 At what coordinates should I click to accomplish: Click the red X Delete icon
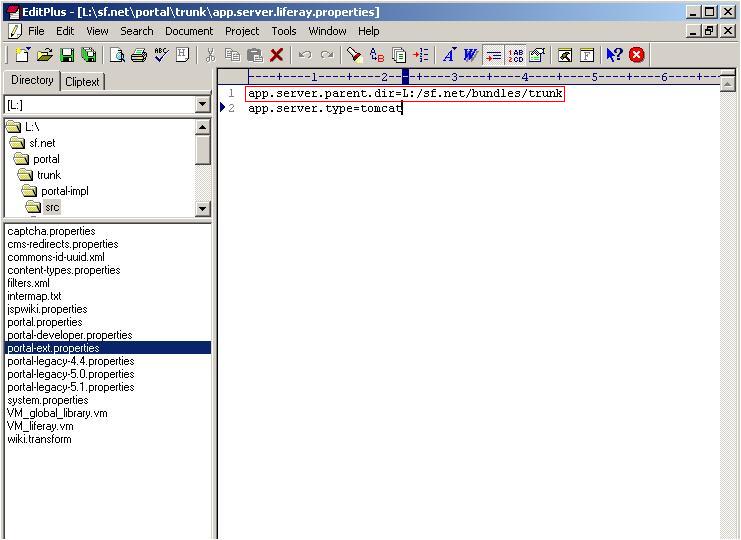tap(277, 56)
